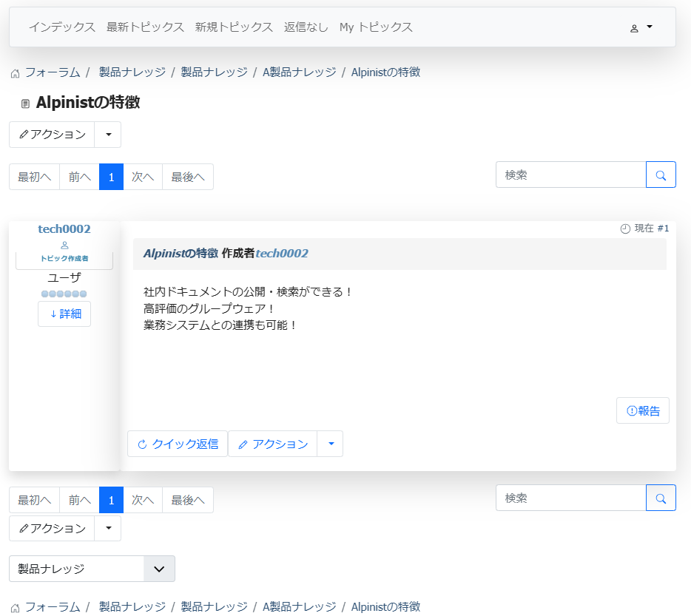691x616 pixels.
Task: Go to 最初へ in bottom pagination
Action: [34, 500]
